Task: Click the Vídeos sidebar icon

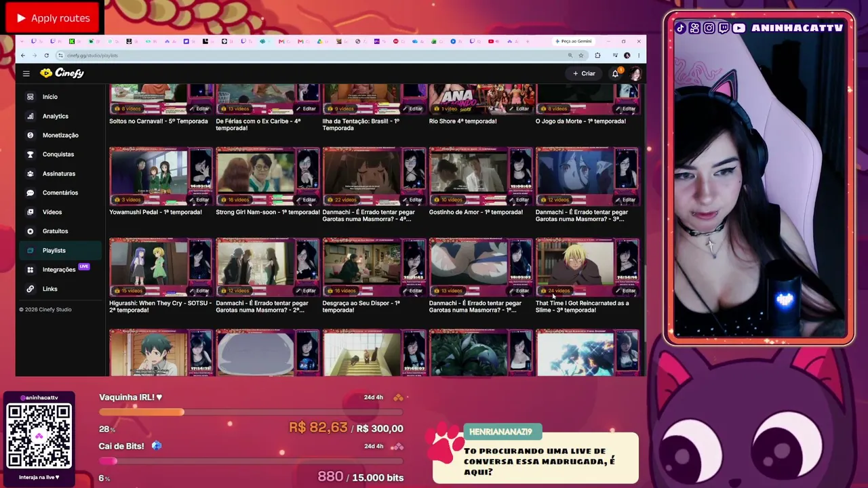Action: 30,212
